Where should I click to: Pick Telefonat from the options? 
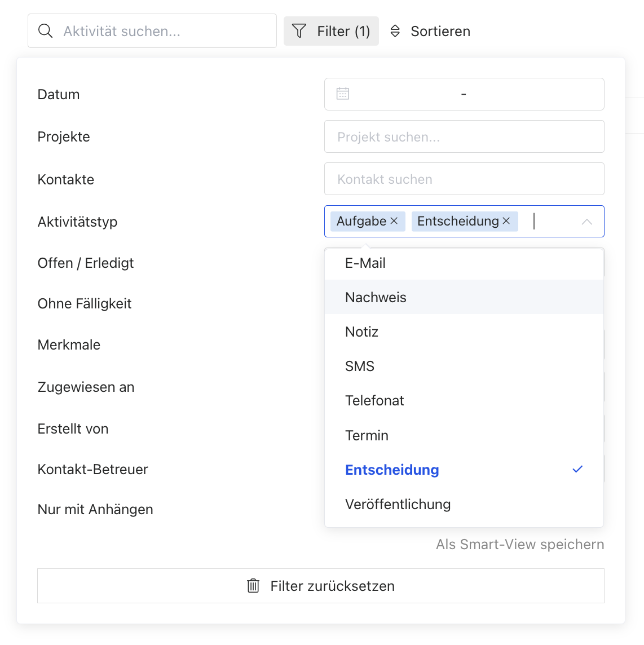click(x=464, y=401)
